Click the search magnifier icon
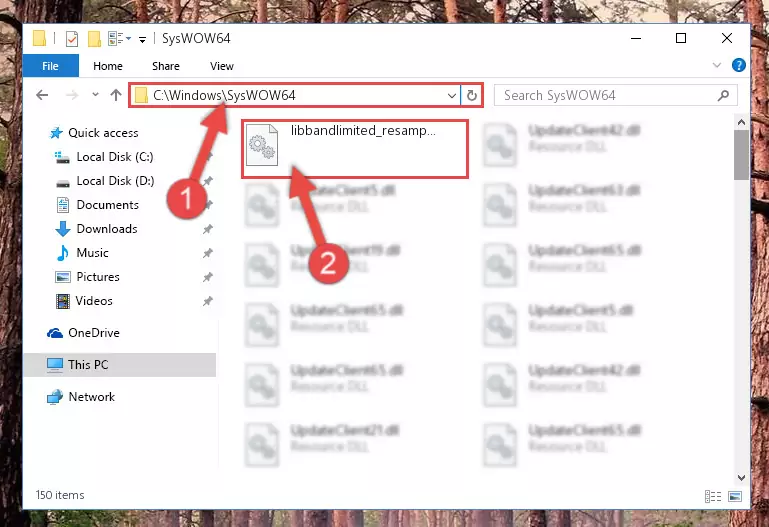 tap(723, 95)
